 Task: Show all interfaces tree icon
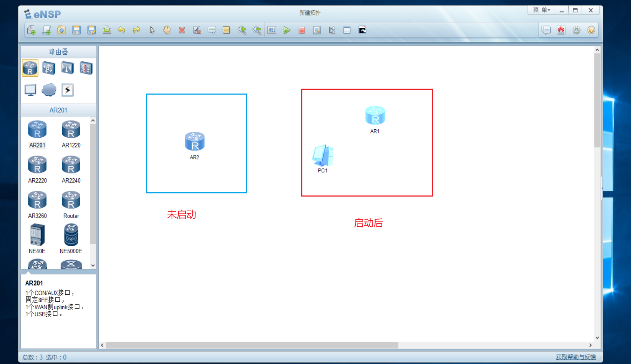pos(332,30)
